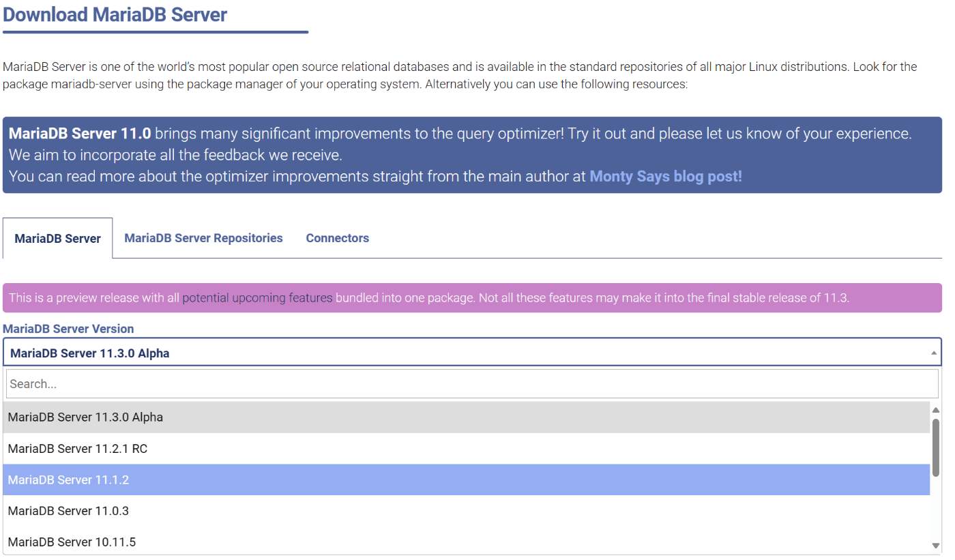Click the version list scroll down arrow
Screen dimensions: 955x560
coord(936,545)
